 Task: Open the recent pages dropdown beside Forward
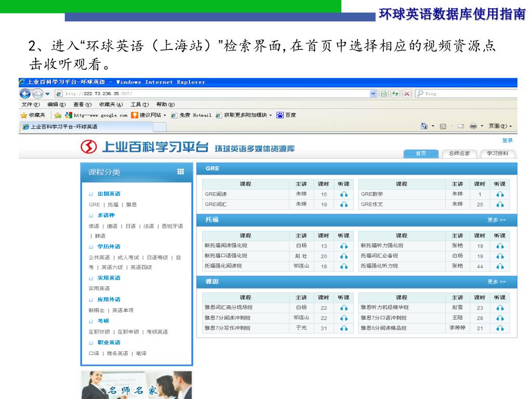click(47, 94)
